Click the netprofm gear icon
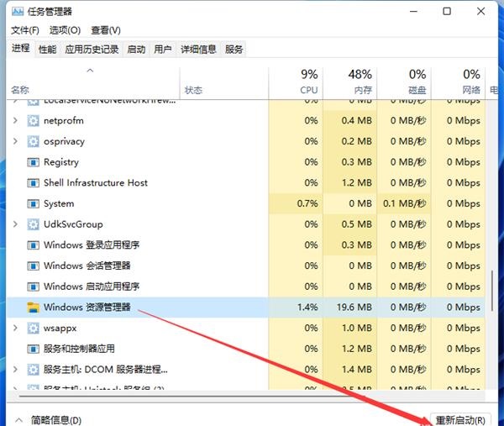Screen dimensions: 504x426 click(33, 121)
